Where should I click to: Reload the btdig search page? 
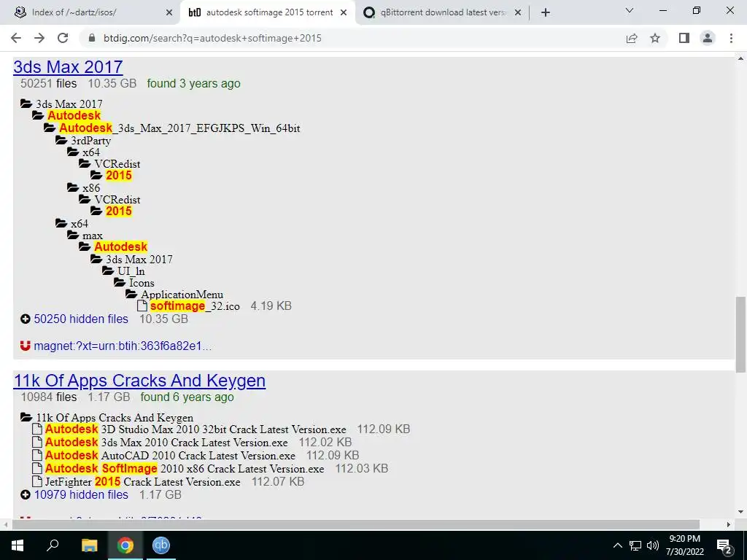click(63, 38)
